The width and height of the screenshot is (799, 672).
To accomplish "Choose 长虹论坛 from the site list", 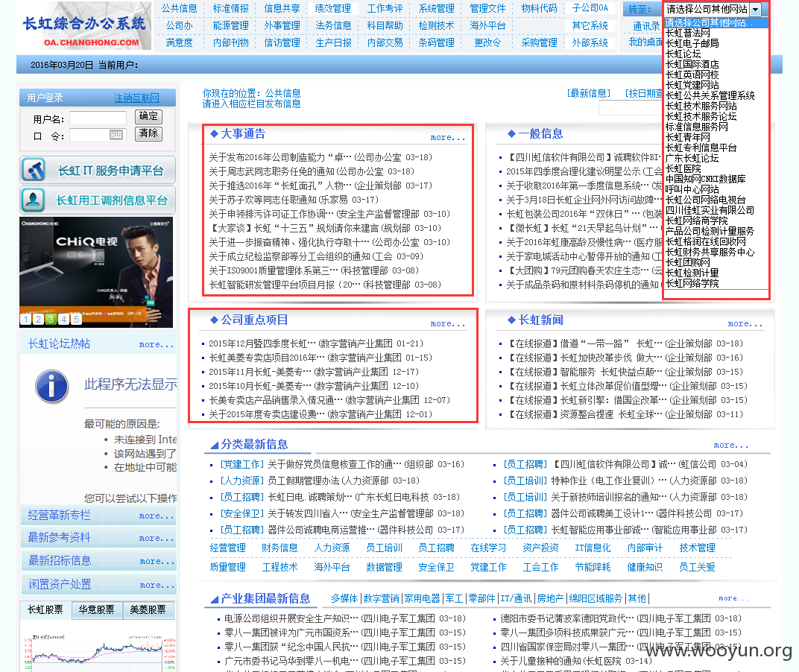I will point(683,54).
